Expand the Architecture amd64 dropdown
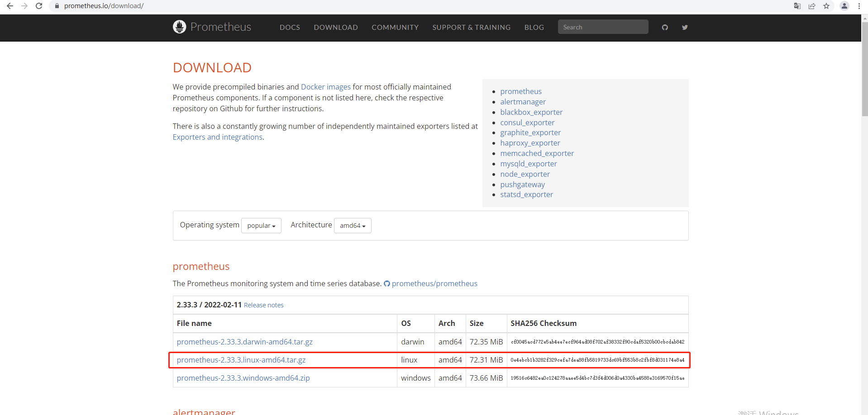868x415 pixels. [353, 226]
